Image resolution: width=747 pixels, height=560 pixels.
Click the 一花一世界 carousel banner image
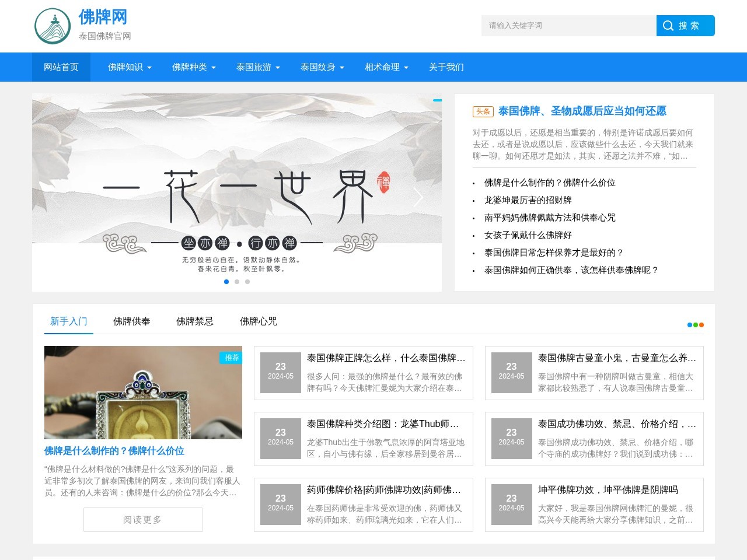click(x=237, y=192)
